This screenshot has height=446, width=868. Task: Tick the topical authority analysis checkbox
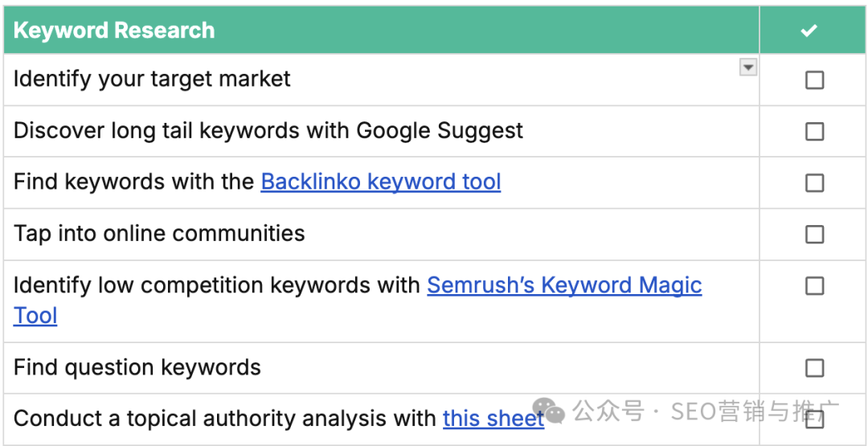tap(814, 419)
